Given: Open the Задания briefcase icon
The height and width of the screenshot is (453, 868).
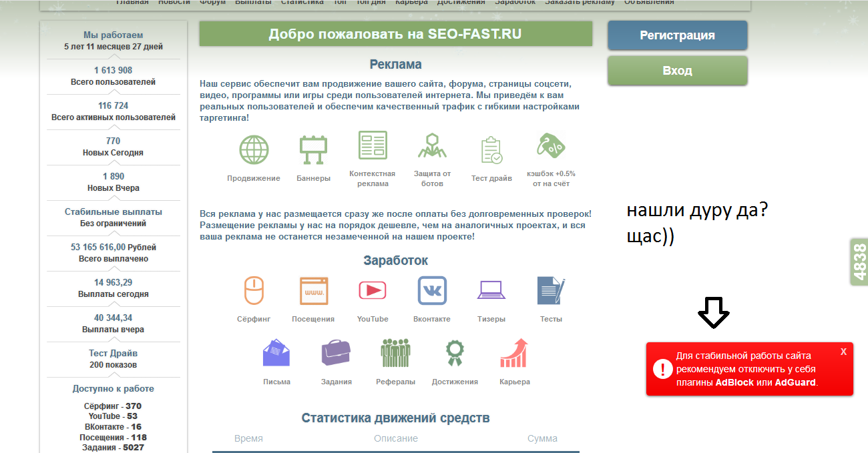Looking at the screenshot, I should [x=336, y=353].
